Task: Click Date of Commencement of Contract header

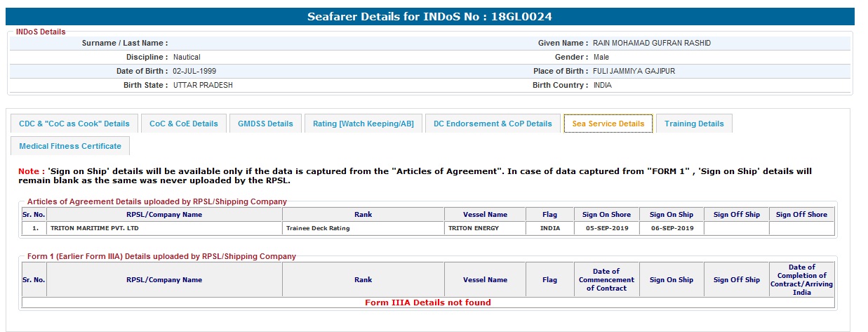Action: coord(606,279)
